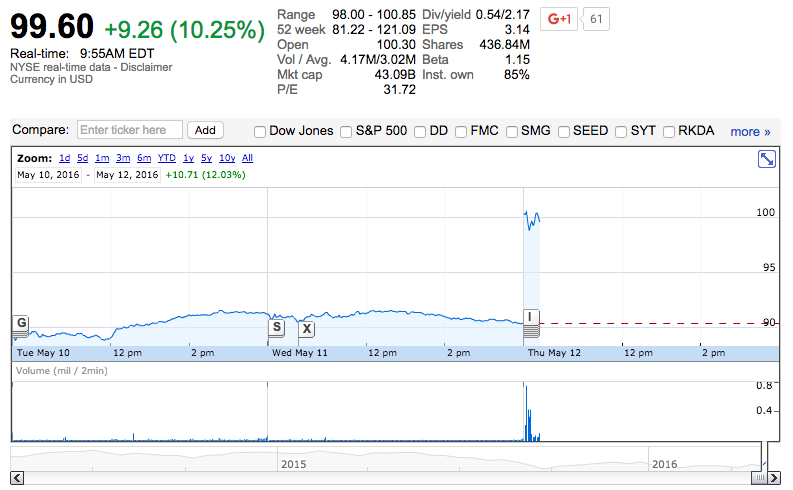Click the I flag marker on chart
The image size is (793, 490).
click(x=531, y=318)
